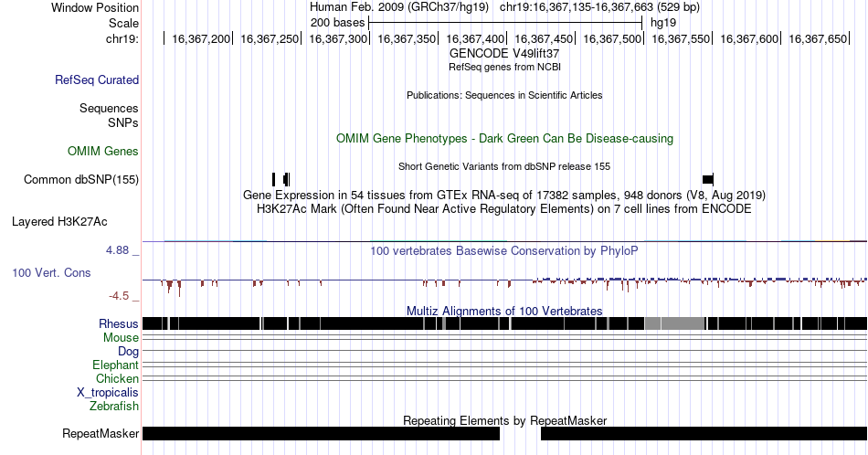The width and height of the screenshot is (868, 455).
Task: Click Publications: Sequences in Scientific Articles title
Action: point(504,95)
